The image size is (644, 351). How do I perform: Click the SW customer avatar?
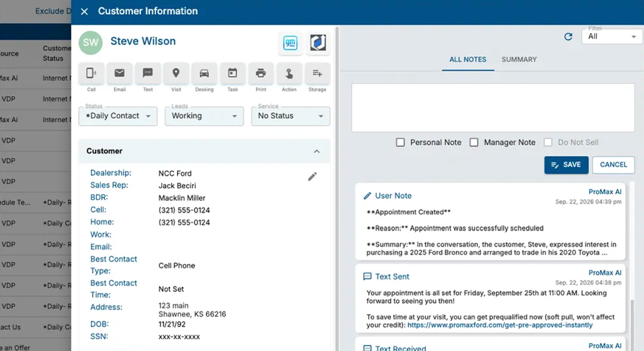click(91, 43)
